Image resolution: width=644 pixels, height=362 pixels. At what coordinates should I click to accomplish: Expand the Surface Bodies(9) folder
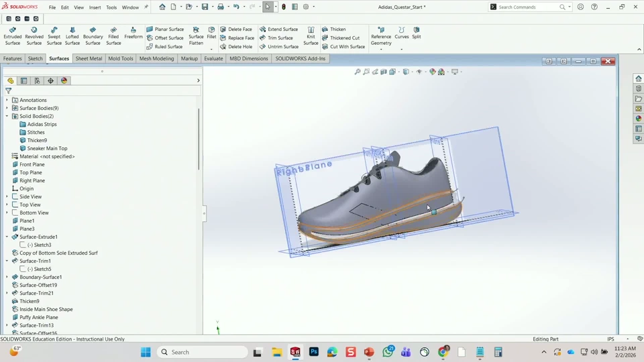(x=7, y=108)
